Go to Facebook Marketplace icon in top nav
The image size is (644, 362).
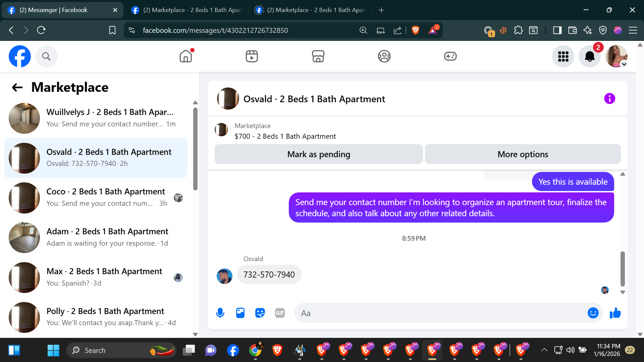[318, 56]
